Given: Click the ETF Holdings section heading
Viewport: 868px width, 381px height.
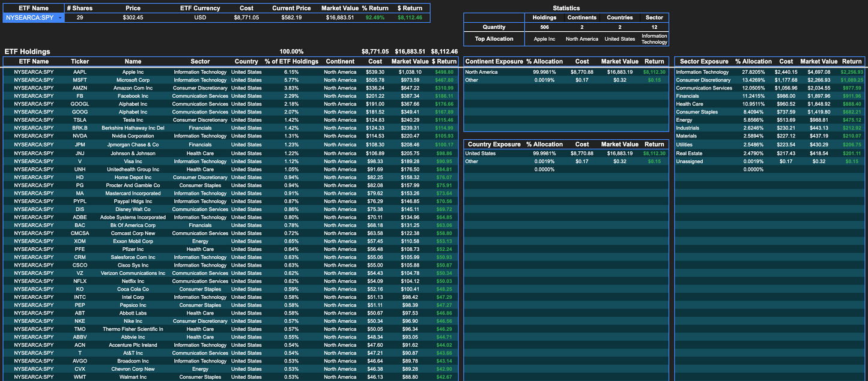Looking at the screenshot, I should (28, 52).
